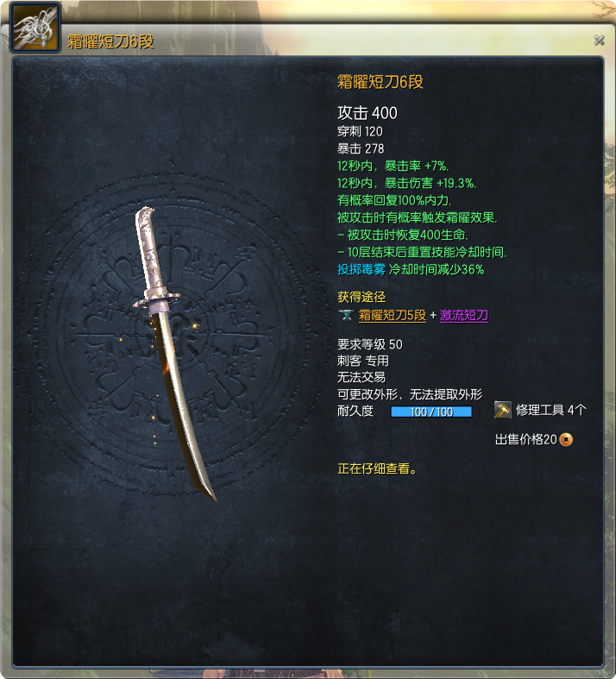Click the 要求等级 50 requirement line
The width and height of the screenshot is (616, 679).
point(370,344)
